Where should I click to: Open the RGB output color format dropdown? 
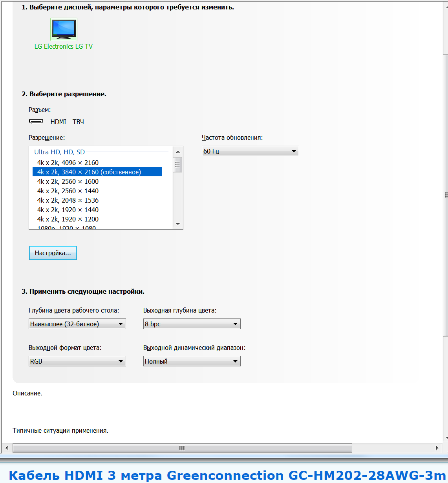pos(77,361)
